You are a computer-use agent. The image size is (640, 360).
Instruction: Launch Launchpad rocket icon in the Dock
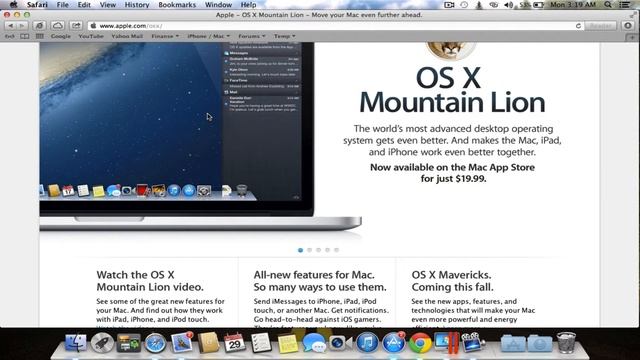click(x=102, y=343)
